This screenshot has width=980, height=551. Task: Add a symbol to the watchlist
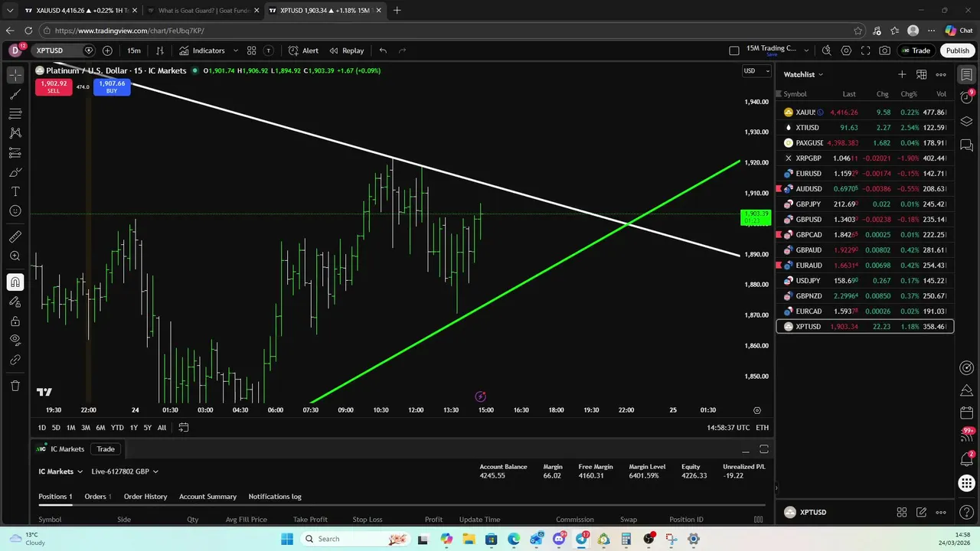pos(902,74)
